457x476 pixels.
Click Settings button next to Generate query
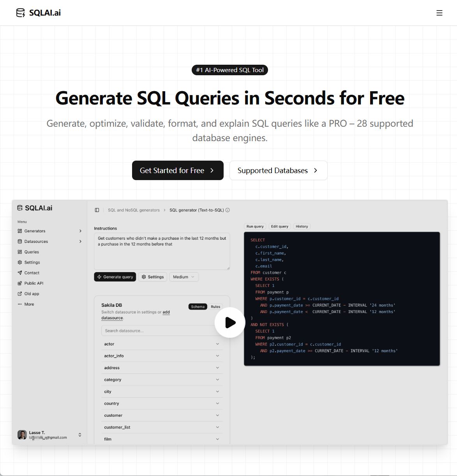point(153,277)
